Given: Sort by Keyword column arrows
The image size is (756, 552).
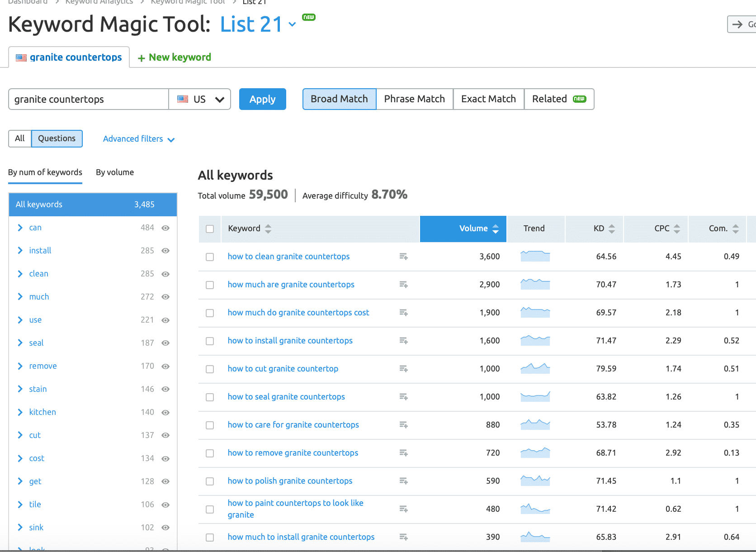Looking at the screenshot, I should point(268,229).
